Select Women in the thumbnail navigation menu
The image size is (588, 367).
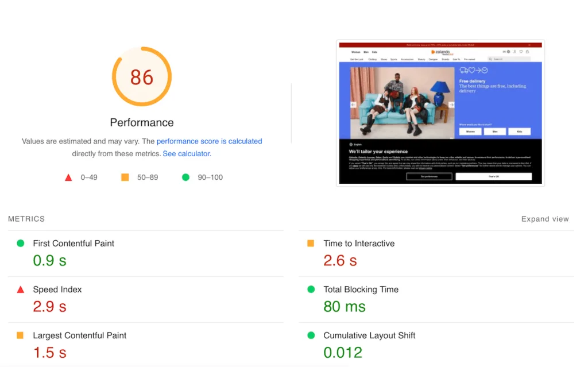pyautogui.click(x=355, y=52)
